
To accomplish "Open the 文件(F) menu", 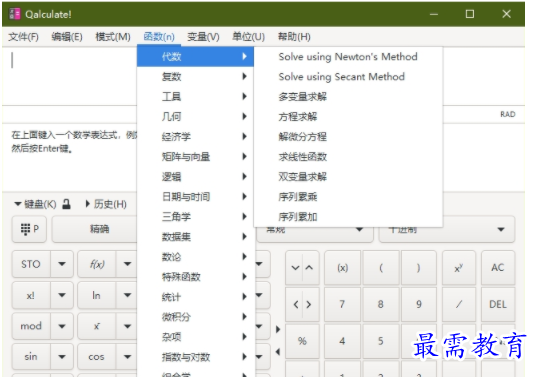I will click(x=23, y=37).
